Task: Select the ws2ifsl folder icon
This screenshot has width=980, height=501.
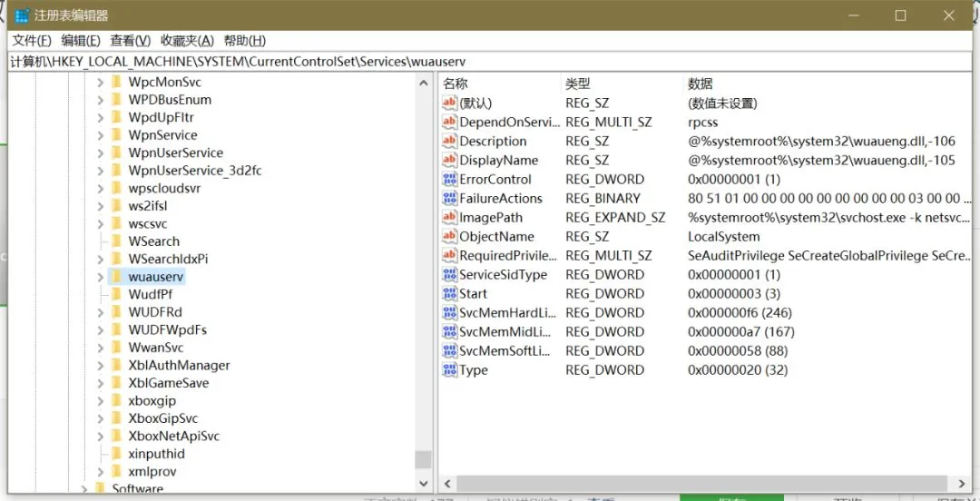Action: pos(116,206)
